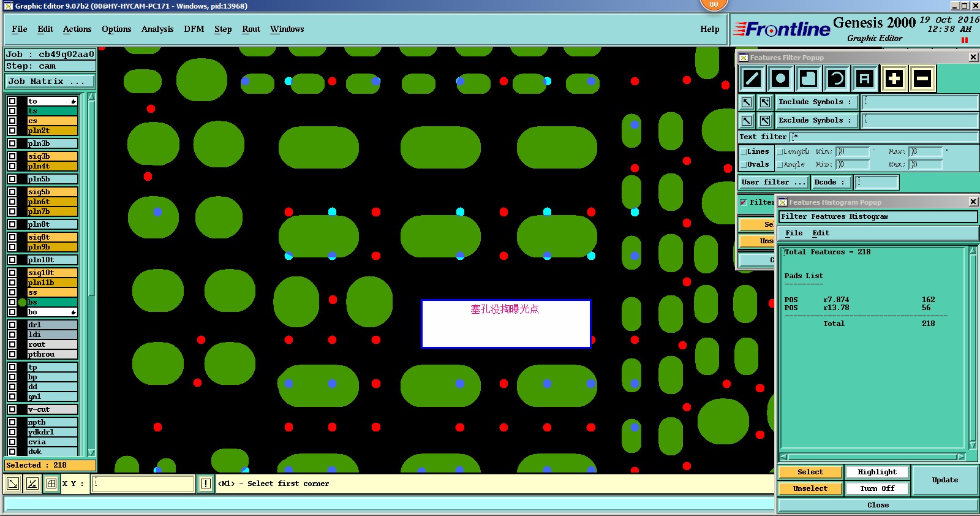Click the Highlight button
This screenshot has height=516, width=980.
coord(877,472)
